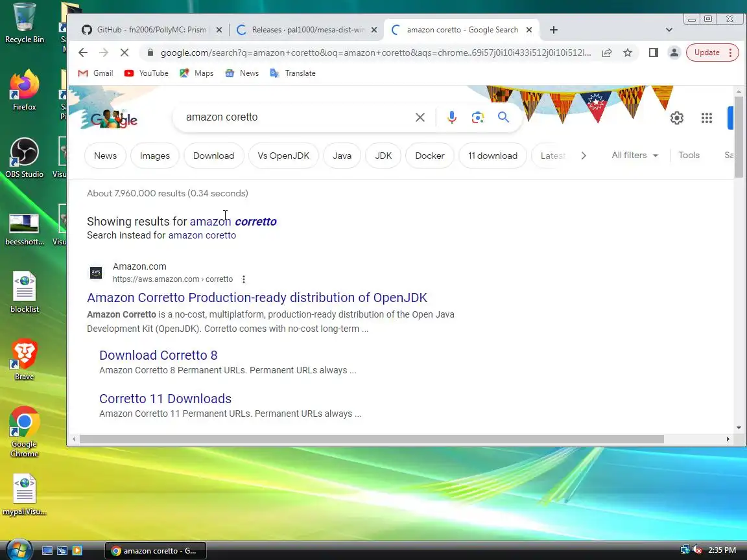Filter results by Images chip
The image size is (747, 560).
[154, 156]
